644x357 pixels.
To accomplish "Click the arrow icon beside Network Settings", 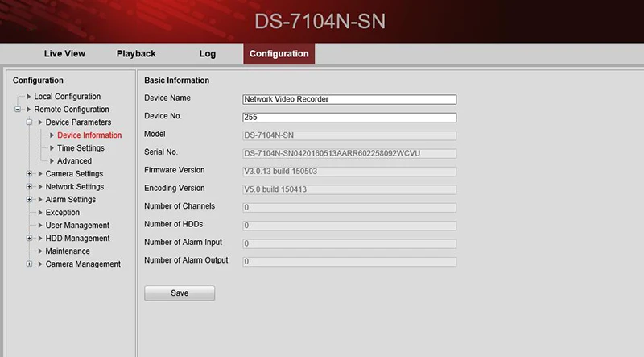I will (40, 187).
